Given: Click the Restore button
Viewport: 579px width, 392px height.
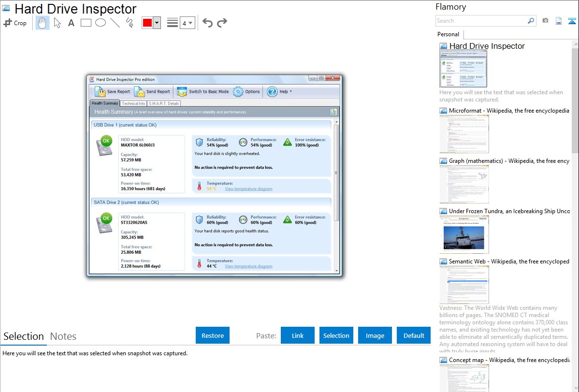Looking at the screenshot, I should (213, 335).
